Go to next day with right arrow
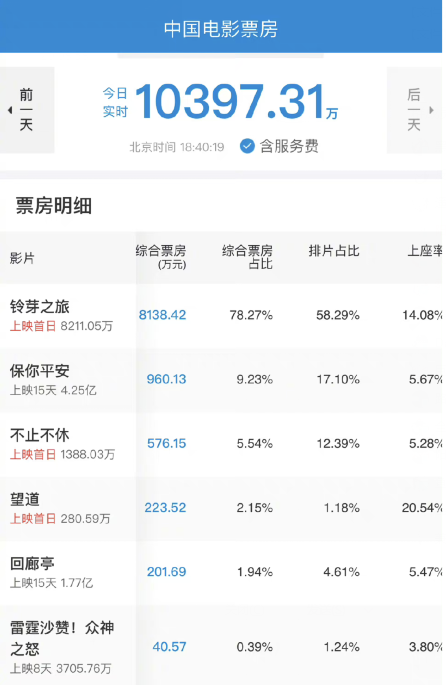Viewport: 446px width, 685px height. point(432,110)
